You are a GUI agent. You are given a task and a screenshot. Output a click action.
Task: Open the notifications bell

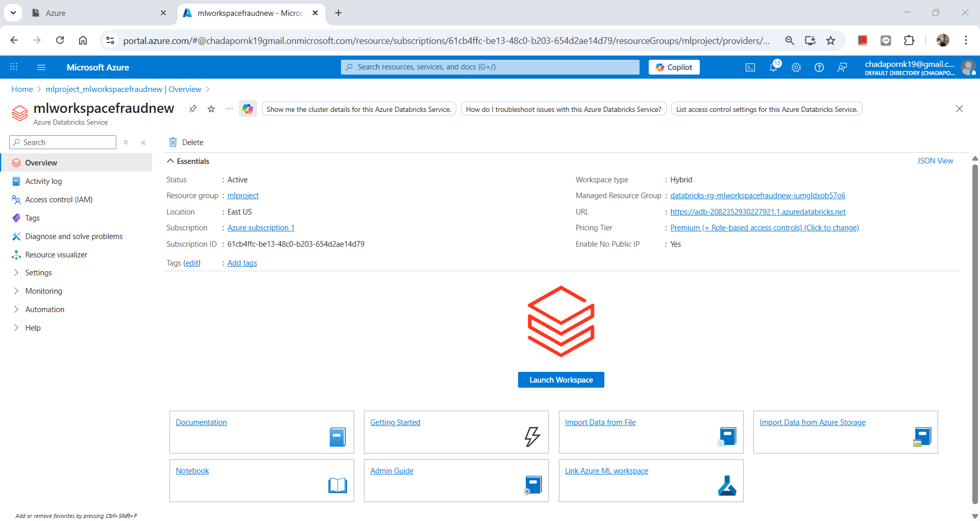click(x=774, y=67)
